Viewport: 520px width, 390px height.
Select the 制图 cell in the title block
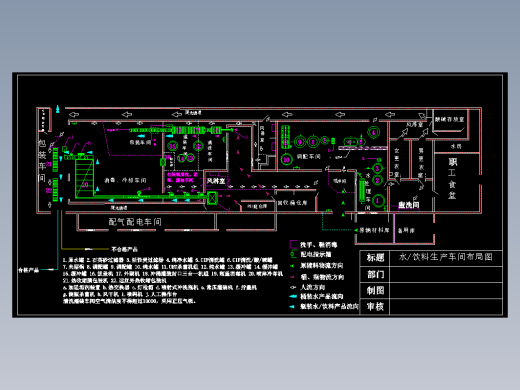(375, 291)
